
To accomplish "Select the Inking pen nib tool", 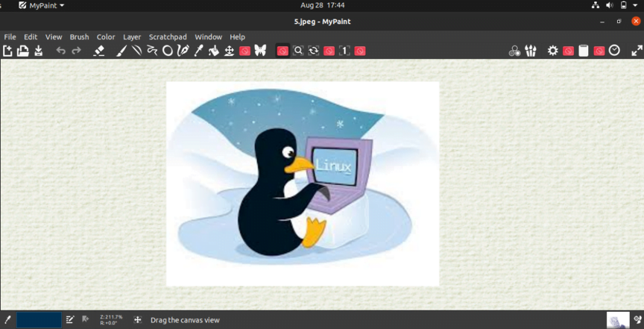I will coord(183,51).
